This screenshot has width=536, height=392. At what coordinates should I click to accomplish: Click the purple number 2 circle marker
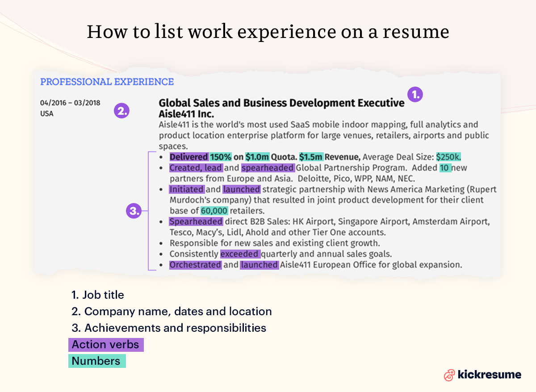point(121,110)
